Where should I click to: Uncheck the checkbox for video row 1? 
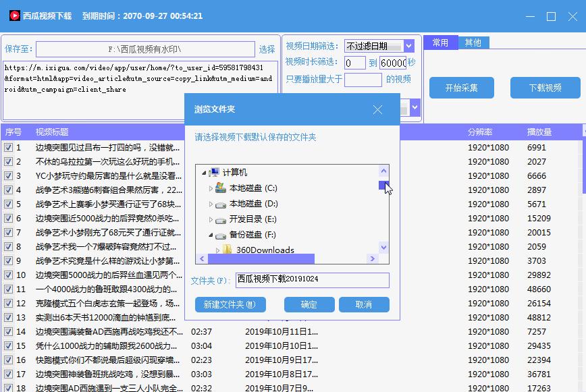point(8,148)
